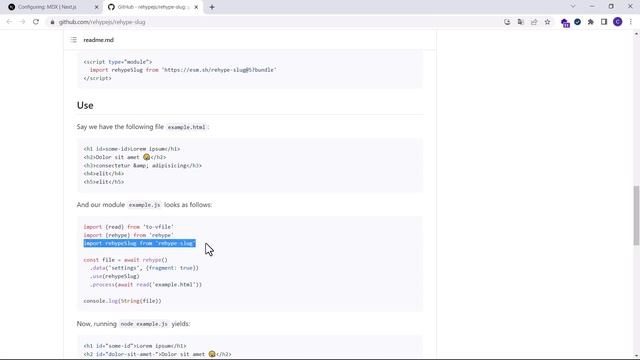Open Chrome three-dot menu

[631, 22]
